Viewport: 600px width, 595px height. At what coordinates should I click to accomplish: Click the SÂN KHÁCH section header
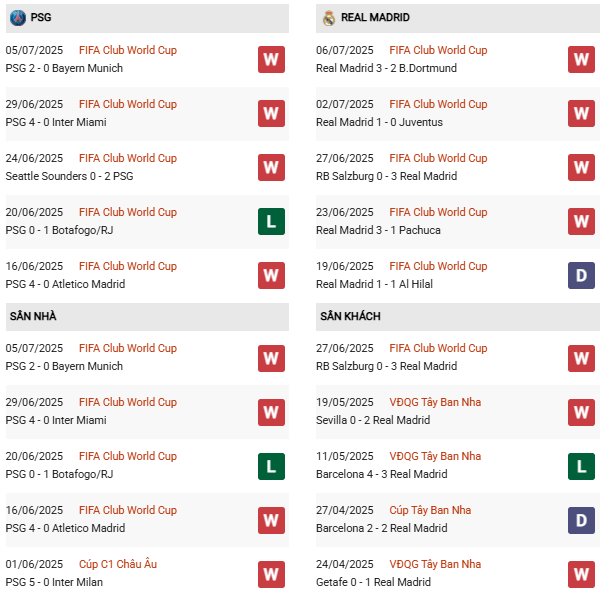coord(350,316)
